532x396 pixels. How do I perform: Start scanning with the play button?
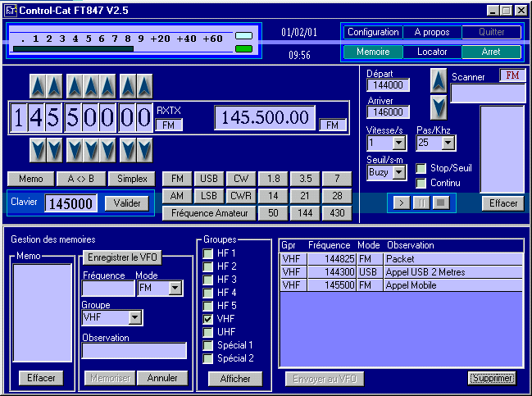coord(402,203)
